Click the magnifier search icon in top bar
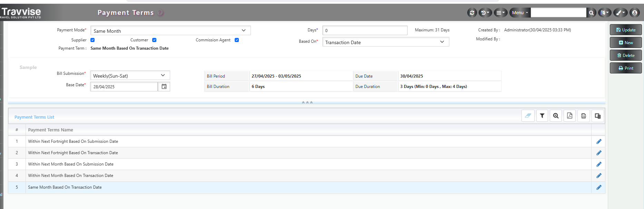This screenshot has height=209, width=644. pyautogui.click(x=591, y=13)
